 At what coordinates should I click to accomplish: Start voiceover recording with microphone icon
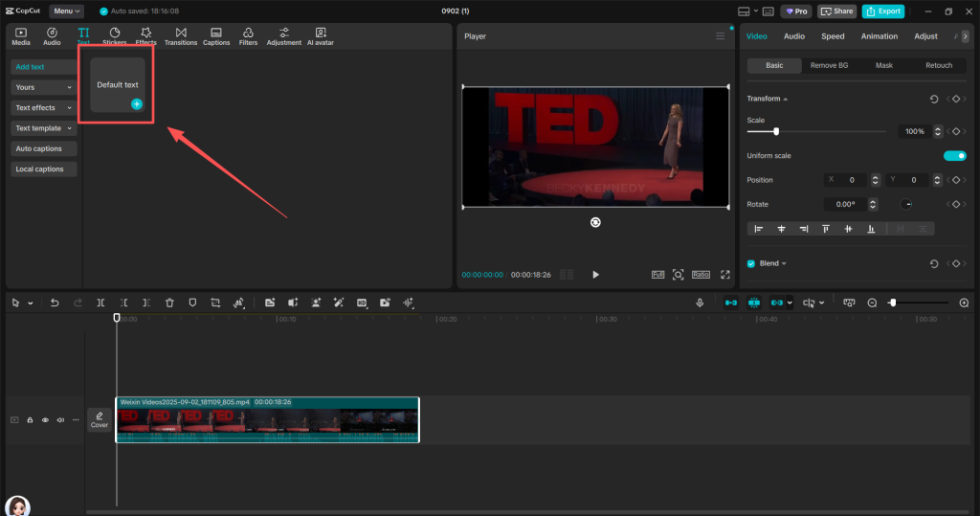[700, 303]
